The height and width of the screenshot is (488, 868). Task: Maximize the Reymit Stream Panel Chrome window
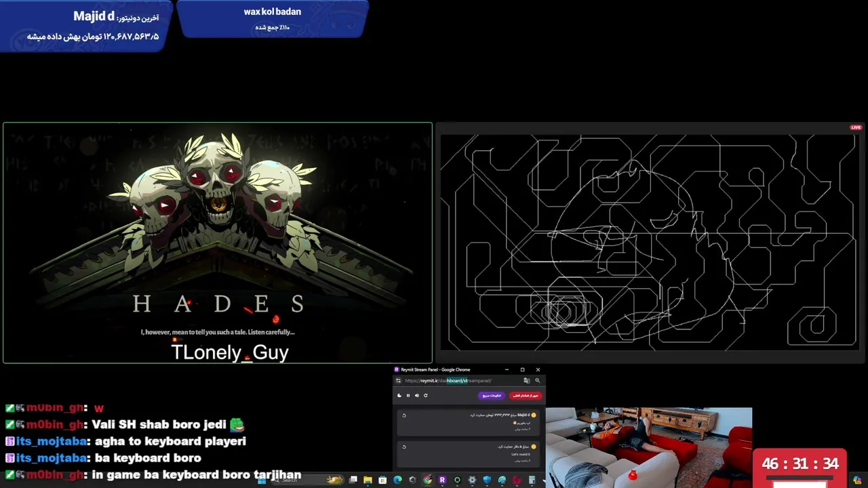point(522,369)
